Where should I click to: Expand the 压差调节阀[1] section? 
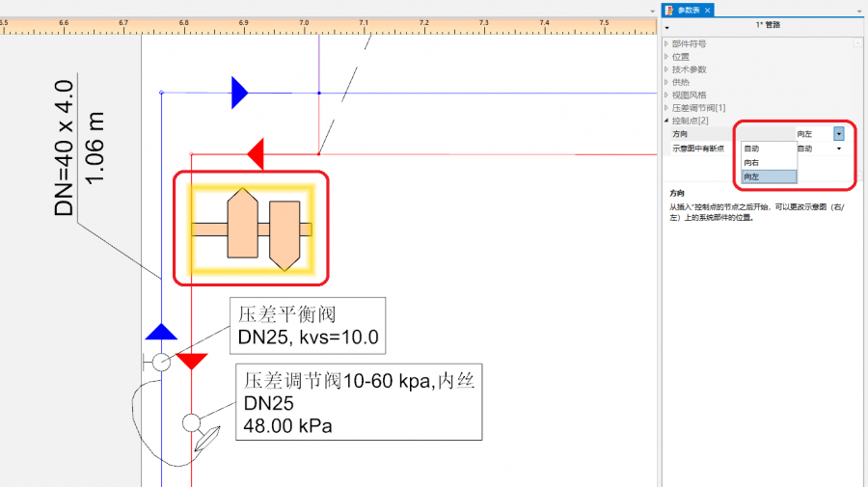666,108
